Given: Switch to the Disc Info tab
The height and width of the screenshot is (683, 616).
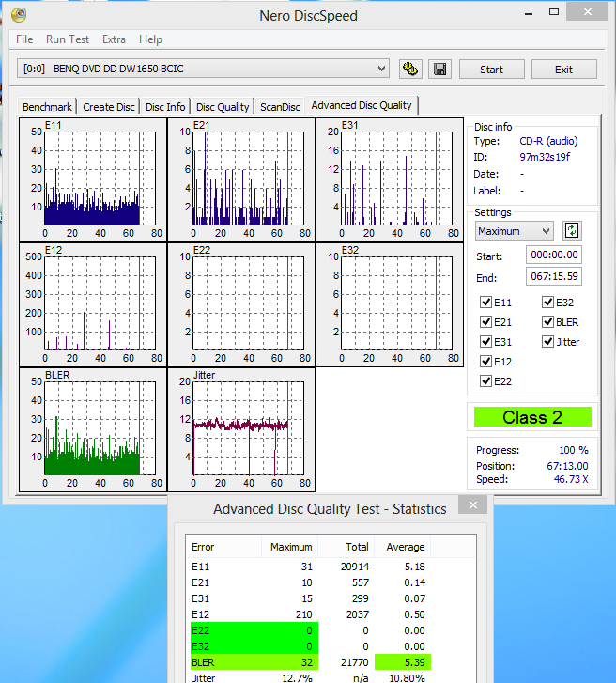Looking at the screenshot, I should (x=165, y=107).
